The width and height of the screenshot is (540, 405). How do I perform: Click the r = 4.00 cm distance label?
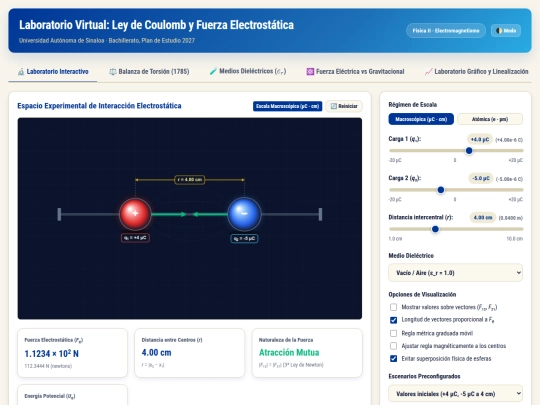(x=190, y=180)
